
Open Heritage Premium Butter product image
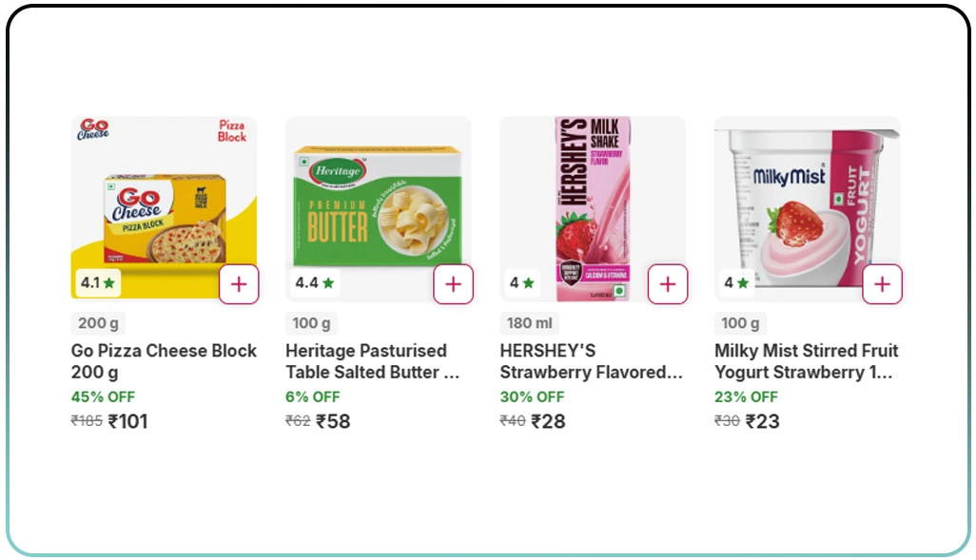point(379,200)
